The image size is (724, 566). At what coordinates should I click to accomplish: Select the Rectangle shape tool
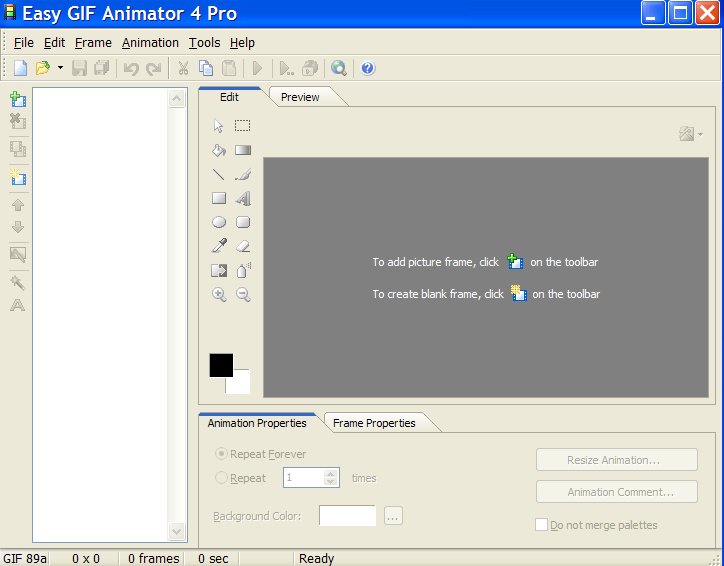coord(219,199)
